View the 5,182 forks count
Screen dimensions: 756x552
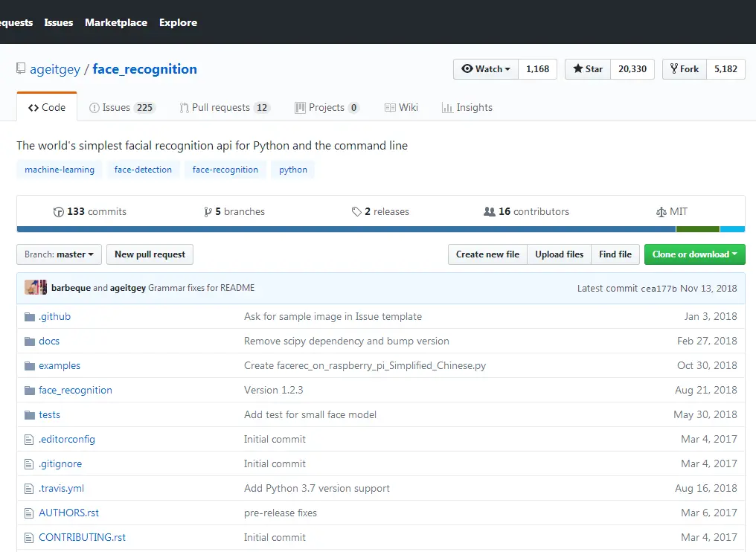pyautogui.click(x=725, y=69)
